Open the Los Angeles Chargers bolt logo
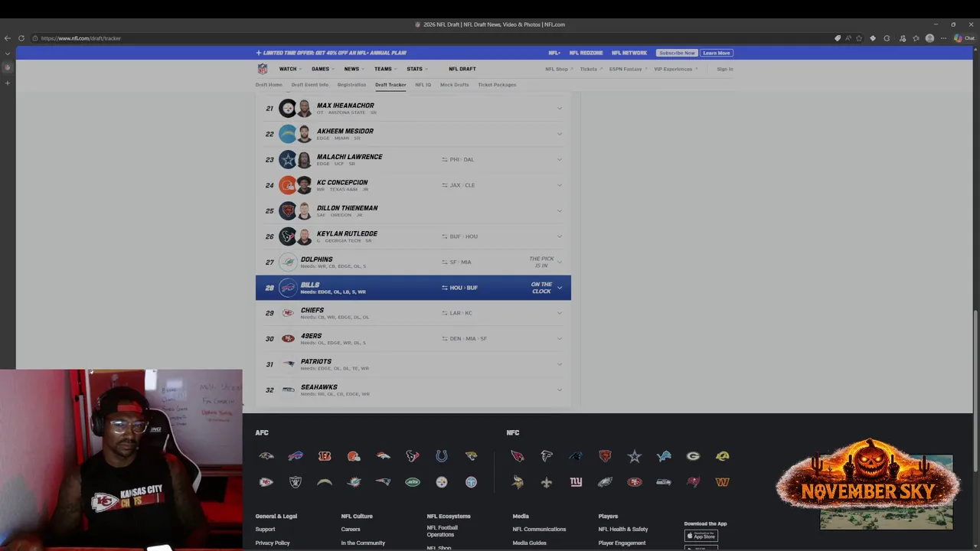980x551 pixels. coord(325,482)
